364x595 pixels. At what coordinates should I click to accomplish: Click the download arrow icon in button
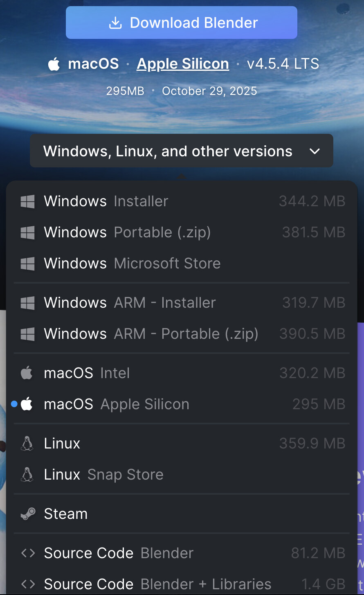point(115,23)
